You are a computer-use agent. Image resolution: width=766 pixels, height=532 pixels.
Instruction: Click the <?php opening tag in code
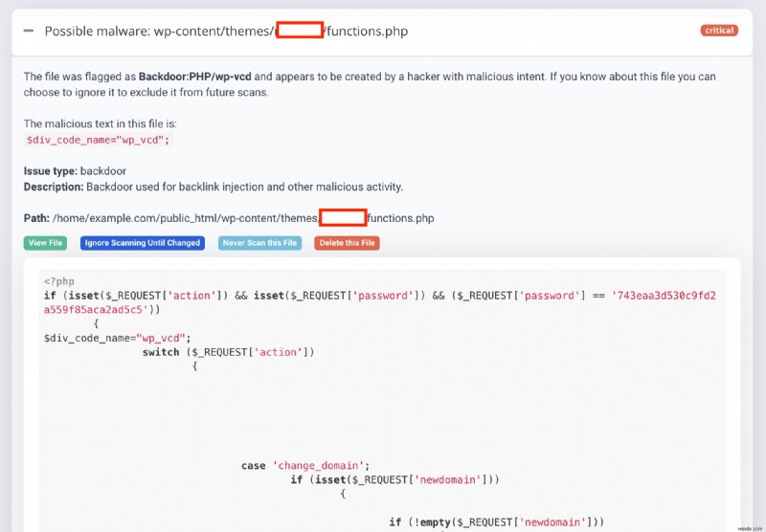pyautogui.click(x=59, y=281)
